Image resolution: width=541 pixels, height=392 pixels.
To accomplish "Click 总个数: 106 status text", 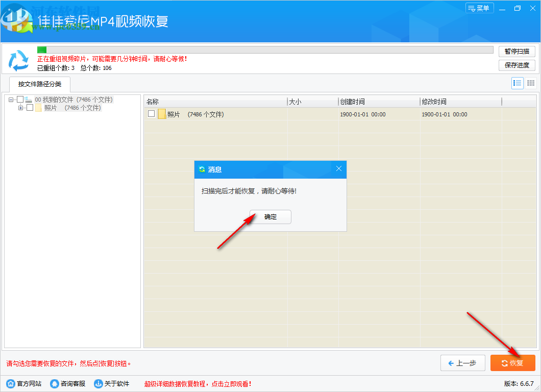I will point(96,68).
